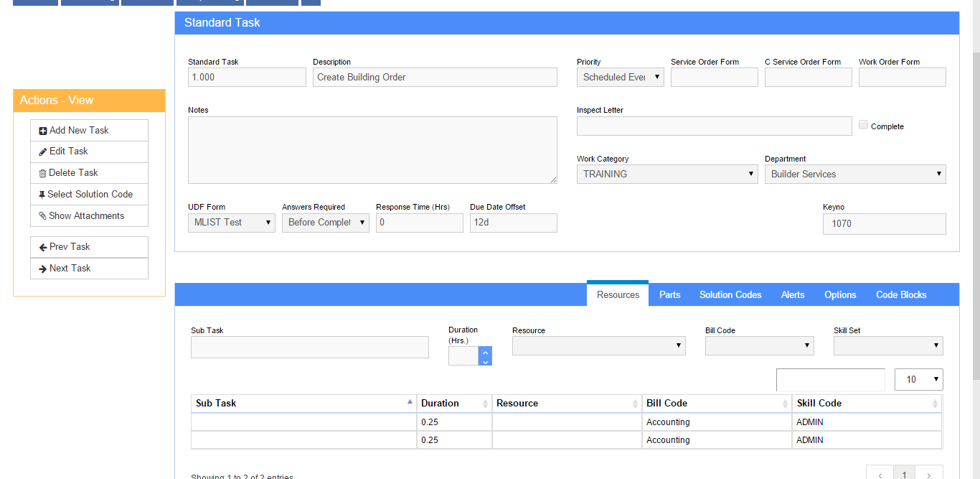980x479 pixels.
Task: Increase Duration hours with up stepper
Action: (486, 352)
